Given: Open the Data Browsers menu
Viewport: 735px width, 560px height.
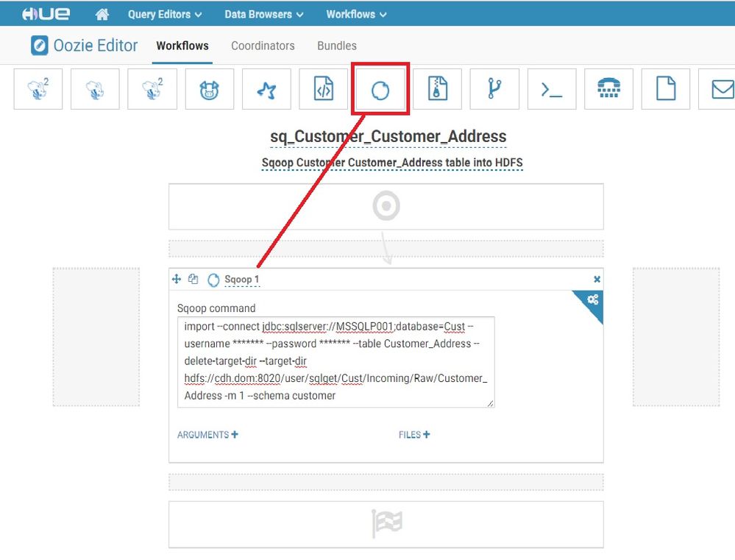Looking at the screenshot, I should 264,15.
